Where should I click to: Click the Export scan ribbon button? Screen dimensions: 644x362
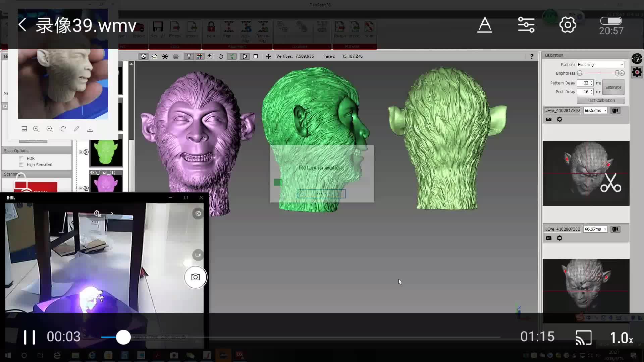point(175,29)
